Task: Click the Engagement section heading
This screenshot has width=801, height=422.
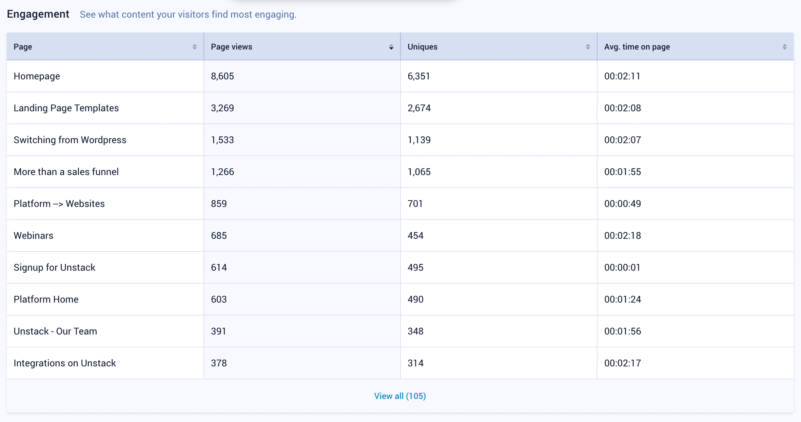Action: [x=38, y=14]
